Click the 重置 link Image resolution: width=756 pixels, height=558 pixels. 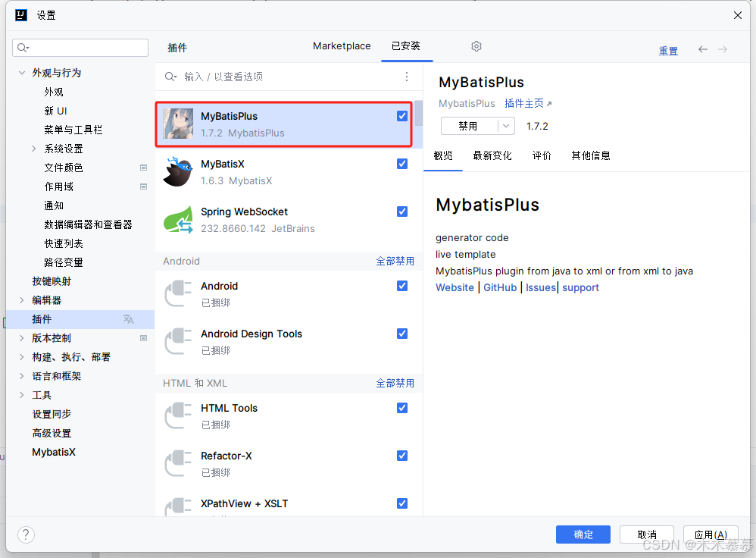pyautogui.click(x=668, y=51)
